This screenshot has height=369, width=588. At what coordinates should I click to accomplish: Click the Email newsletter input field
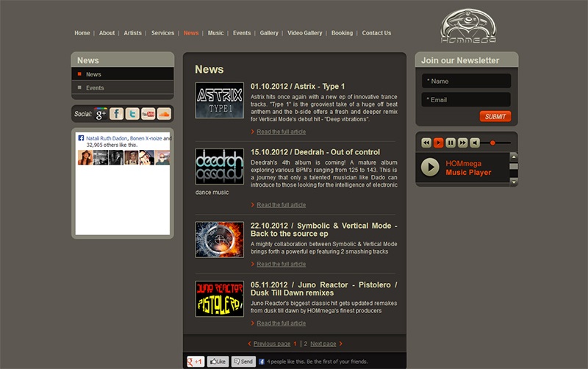click(x=466, y=99)
